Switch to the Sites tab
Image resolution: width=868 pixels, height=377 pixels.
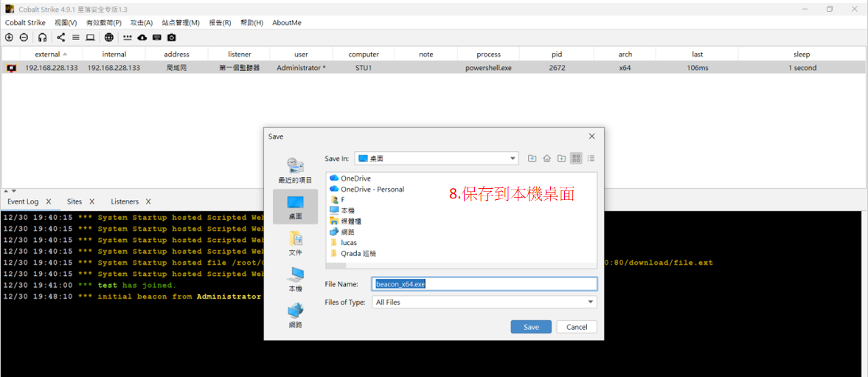tap(74, 201)
